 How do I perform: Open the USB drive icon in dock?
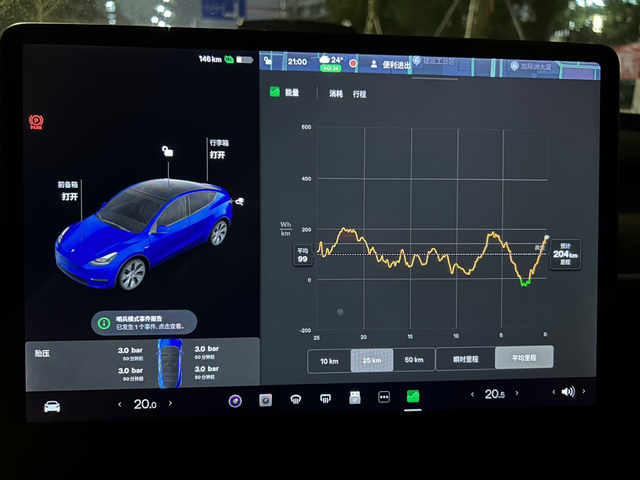[x=355, y=397]
